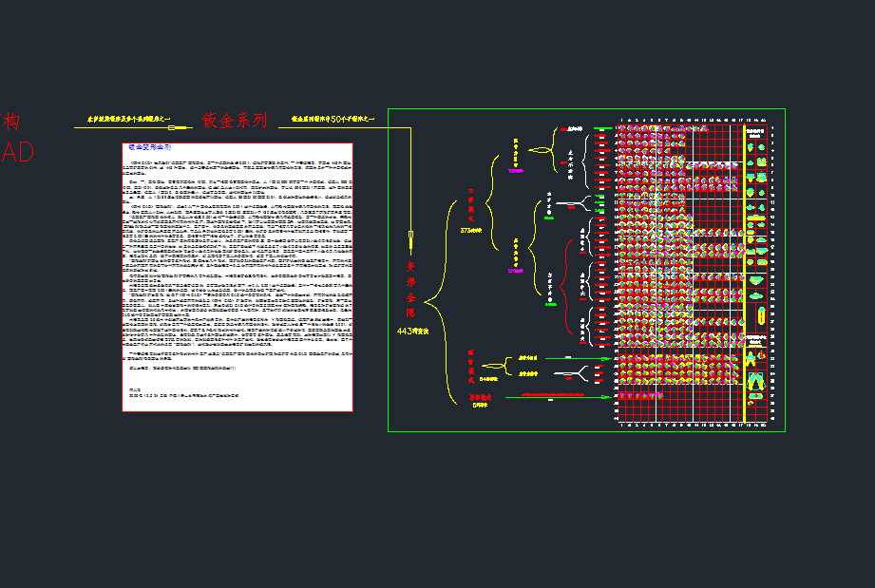Viewport: 875px width, 588px height.
Task: Select the yellow caption containing 50个子
Action: pyautogui.click(x=333, y=119)
